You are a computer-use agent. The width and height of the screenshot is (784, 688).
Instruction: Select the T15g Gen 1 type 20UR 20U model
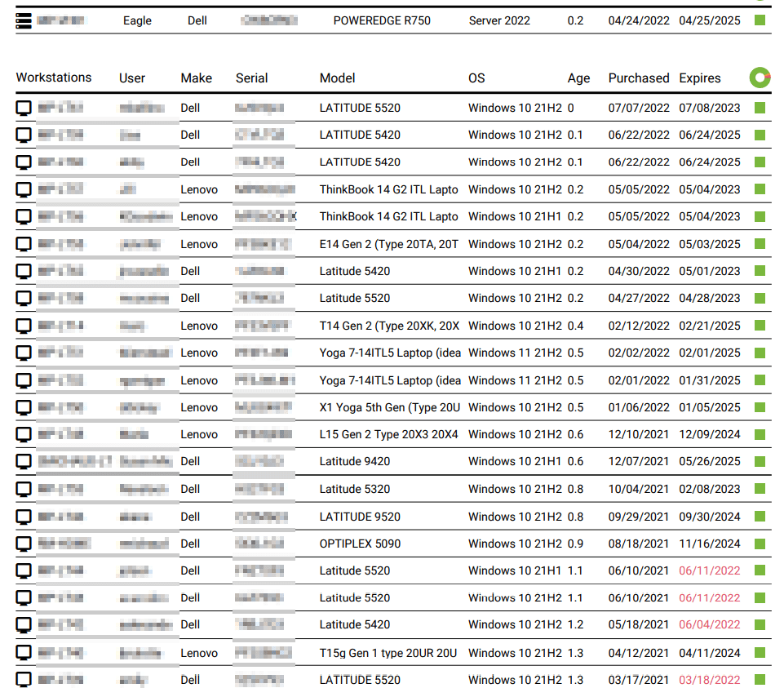tap(388, 653)
